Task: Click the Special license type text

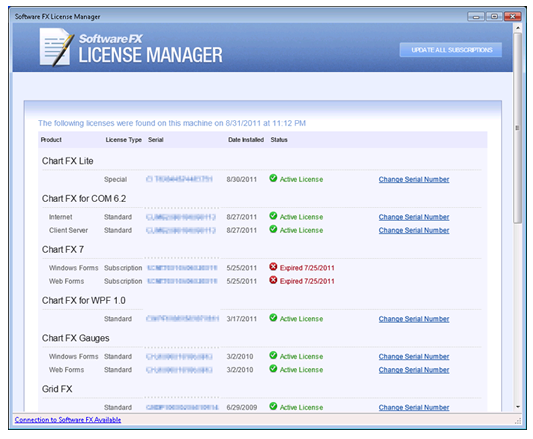Action: click(x=115, y=180)
